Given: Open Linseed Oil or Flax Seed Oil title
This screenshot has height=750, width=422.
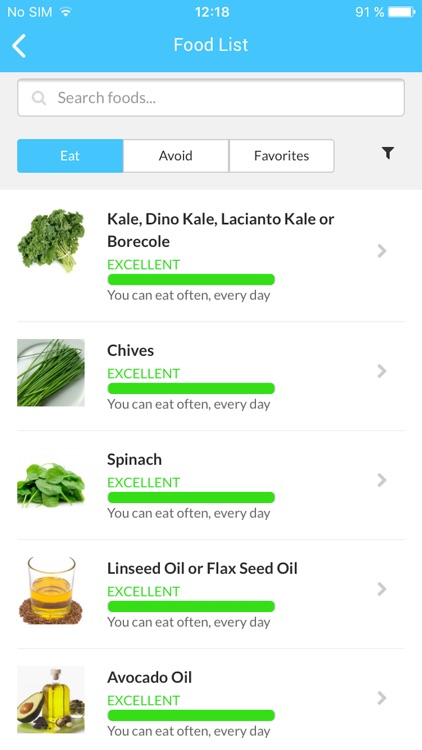Looking at the screenshot, I should point(202,568).
